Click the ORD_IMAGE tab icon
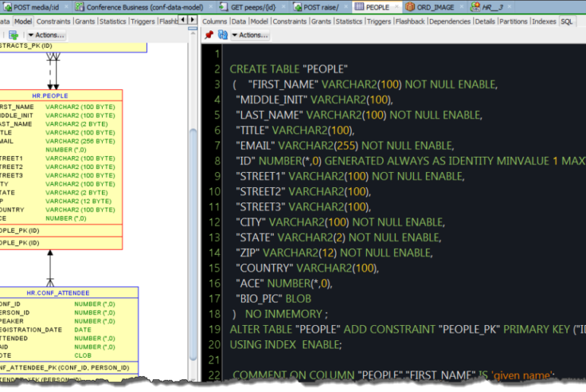This screenshot has width=586, height=392. pyautogui.click(x=410, y=7)
